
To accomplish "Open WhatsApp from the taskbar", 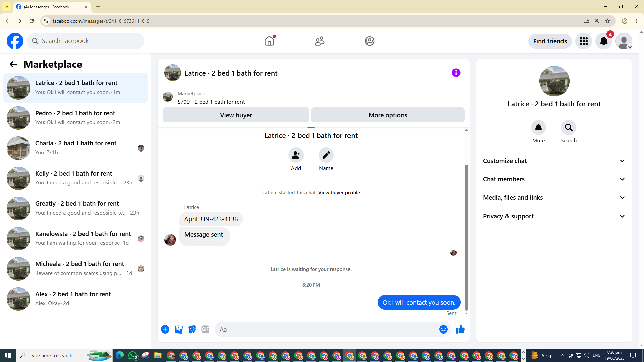I will pyautogui.click(x=133, y=355).
